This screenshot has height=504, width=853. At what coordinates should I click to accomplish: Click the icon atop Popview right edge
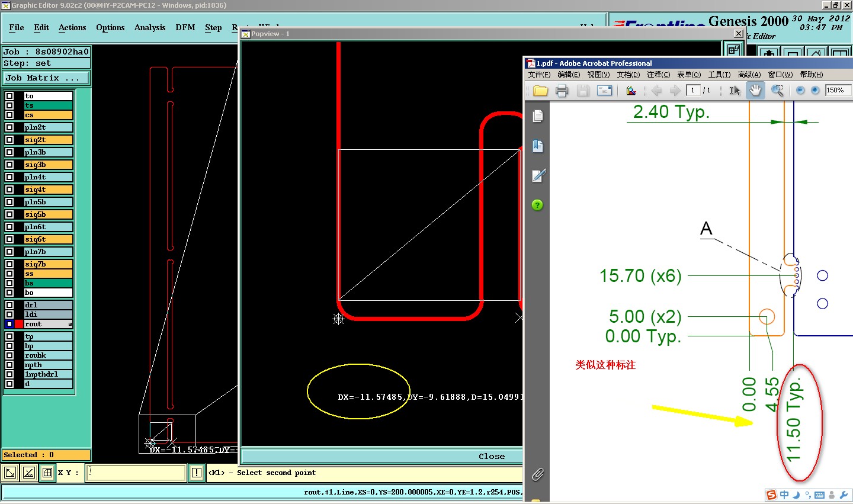pyautogui.click(x=734, y=50)
